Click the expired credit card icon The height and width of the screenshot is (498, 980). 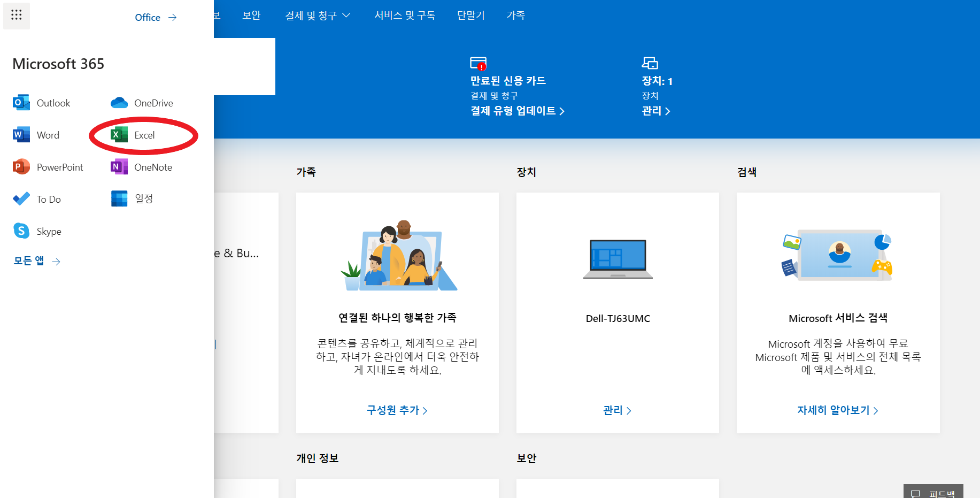[x=478, y=64]
